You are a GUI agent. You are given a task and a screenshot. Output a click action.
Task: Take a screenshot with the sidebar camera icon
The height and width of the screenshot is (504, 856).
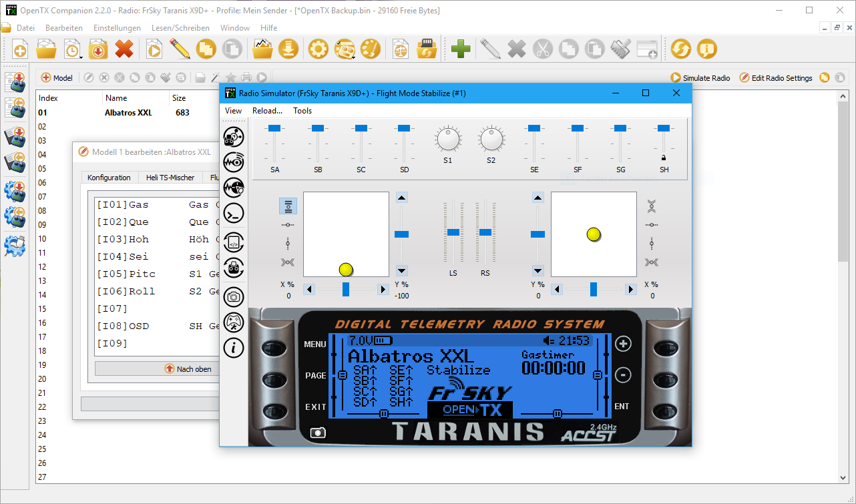(234, 296)
